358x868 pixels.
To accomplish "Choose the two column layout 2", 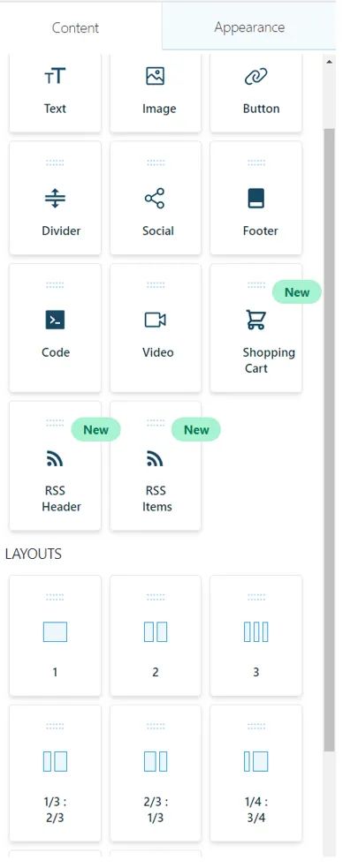I will coord(156,636).
